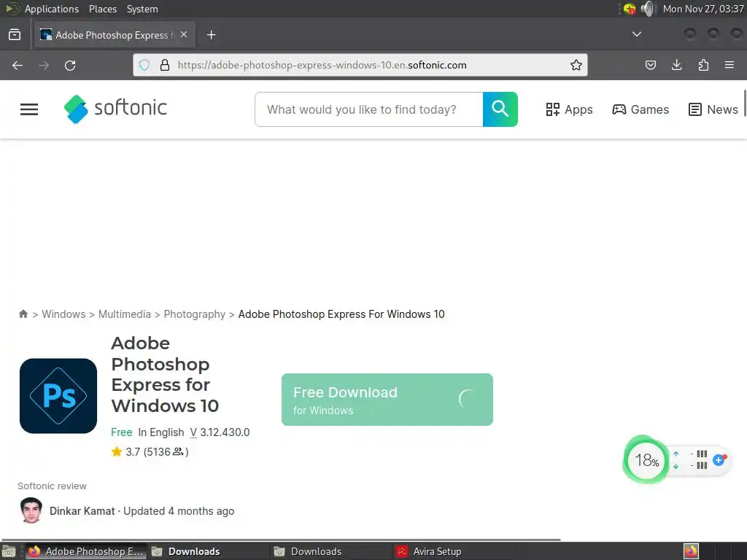Open the extensions puzzle icon
This screenshot has height=560, width=747.
coord(703,65)
